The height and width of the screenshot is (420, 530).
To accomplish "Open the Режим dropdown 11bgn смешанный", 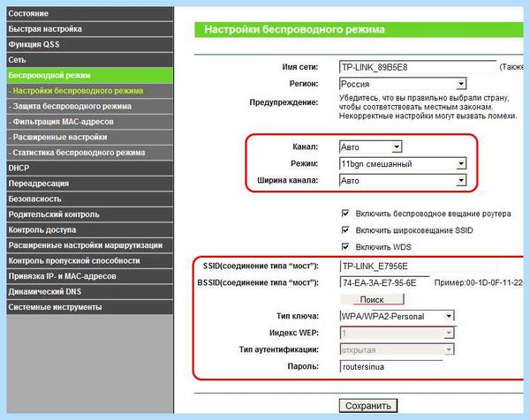I will click(x=403, y=164).
